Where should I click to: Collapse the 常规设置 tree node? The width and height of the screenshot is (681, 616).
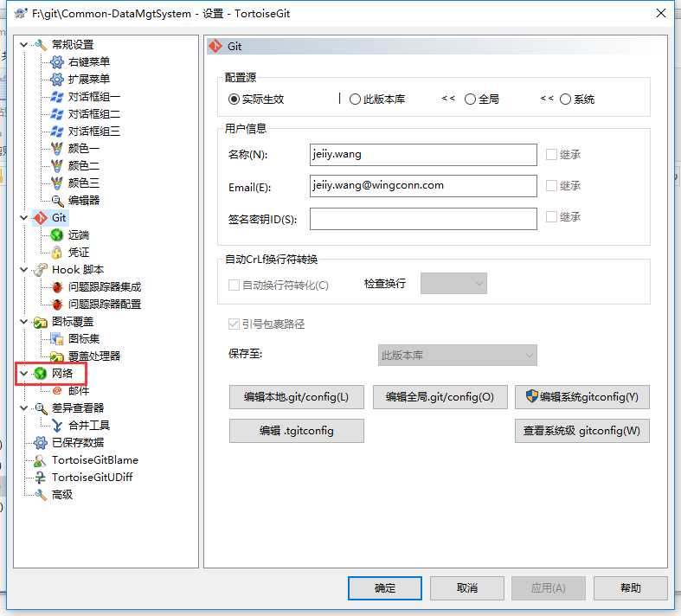tap(24, 45)
